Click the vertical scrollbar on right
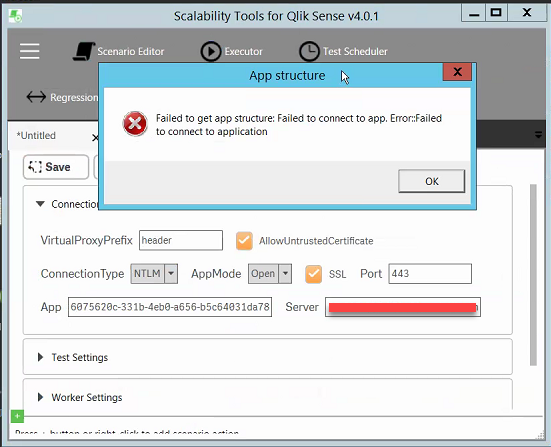The height and width of the screenshot is (447, 551). pyautogui.click(x=533, y=275)
